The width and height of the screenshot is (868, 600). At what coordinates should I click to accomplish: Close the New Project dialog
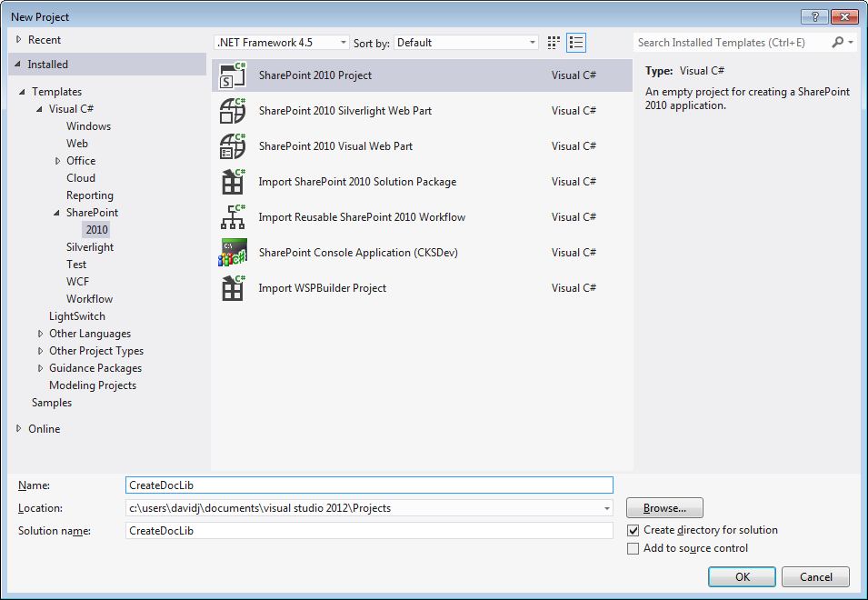click(844, 16)
